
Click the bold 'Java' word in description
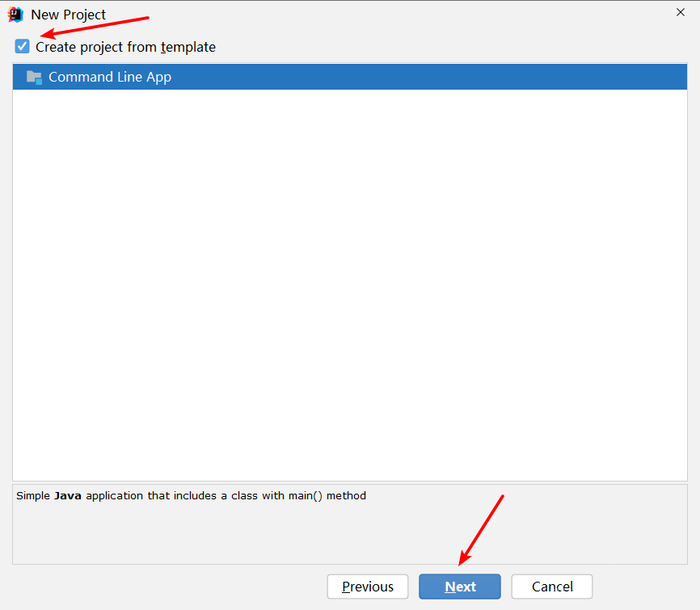click(x=68, y=496)
